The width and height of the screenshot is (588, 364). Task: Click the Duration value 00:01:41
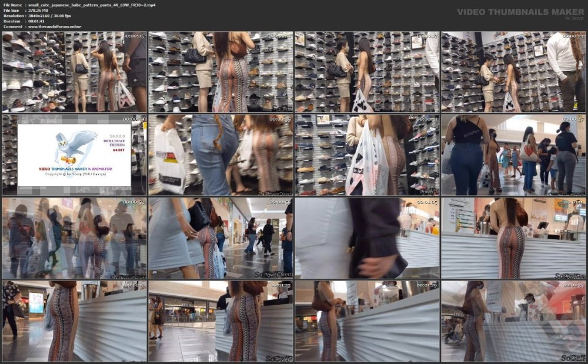[x=36, y=21]
